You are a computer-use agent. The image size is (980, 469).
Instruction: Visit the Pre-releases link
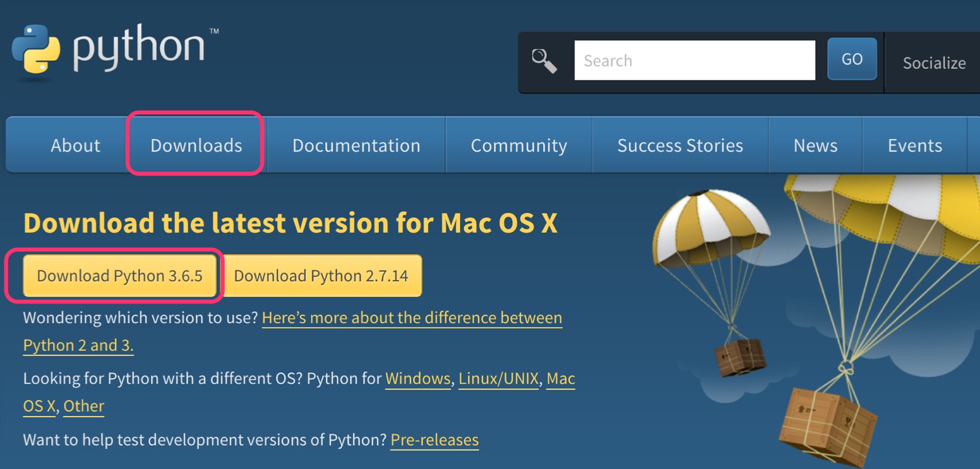[434, 439]
